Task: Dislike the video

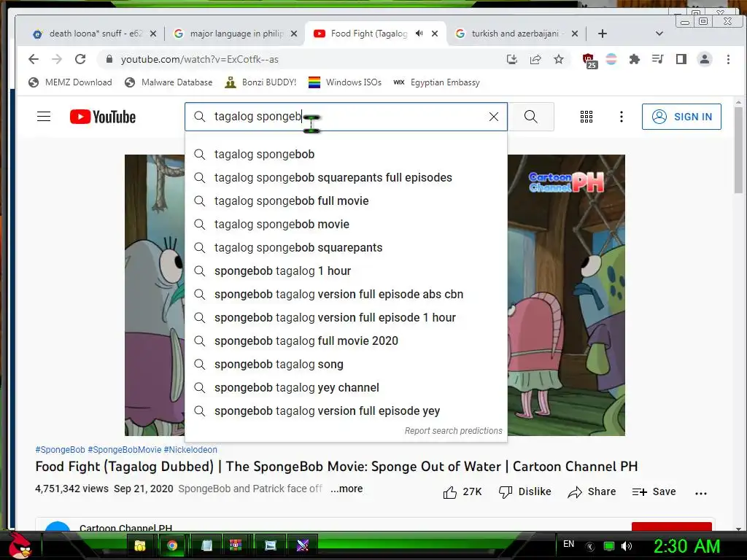Action: coord(525,492)
